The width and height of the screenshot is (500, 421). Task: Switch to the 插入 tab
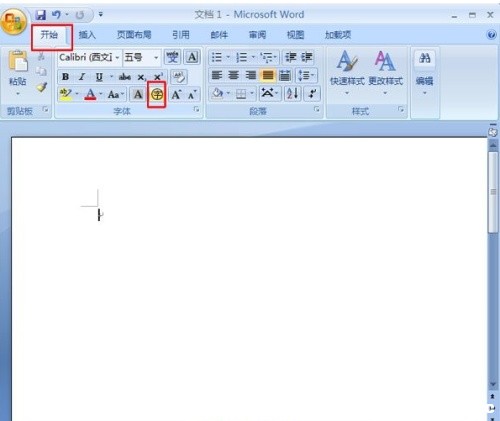tap(87, 35)
